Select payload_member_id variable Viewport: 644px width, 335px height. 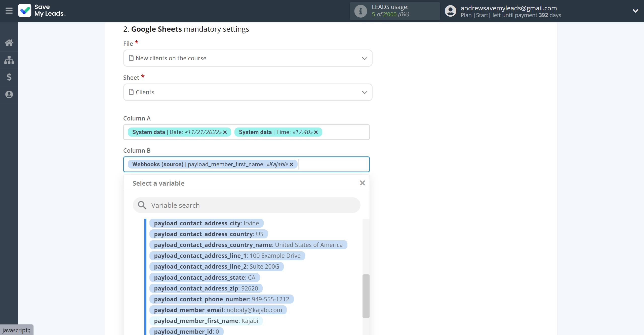(186, 331)
